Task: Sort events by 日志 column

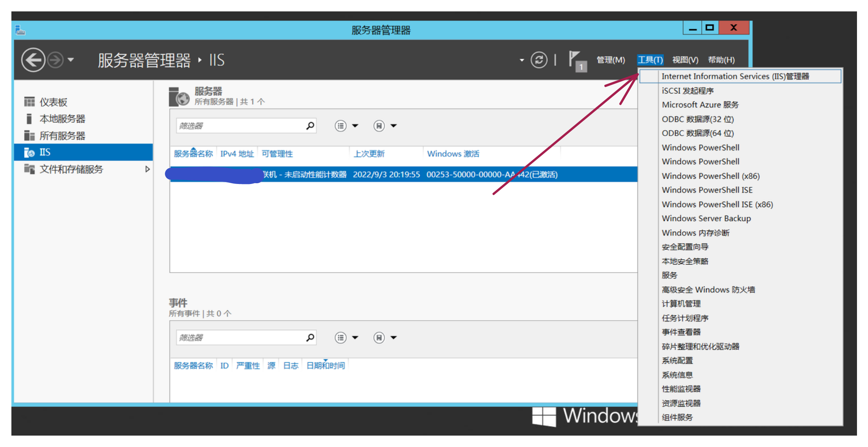Action: pos(291,365)
